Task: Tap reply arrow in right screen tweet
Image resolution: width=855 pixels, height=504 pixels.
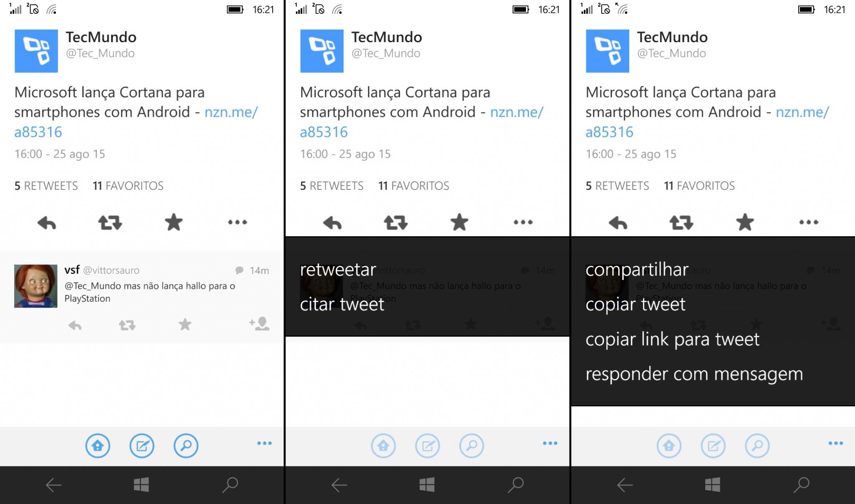Action: coord(618,223)
